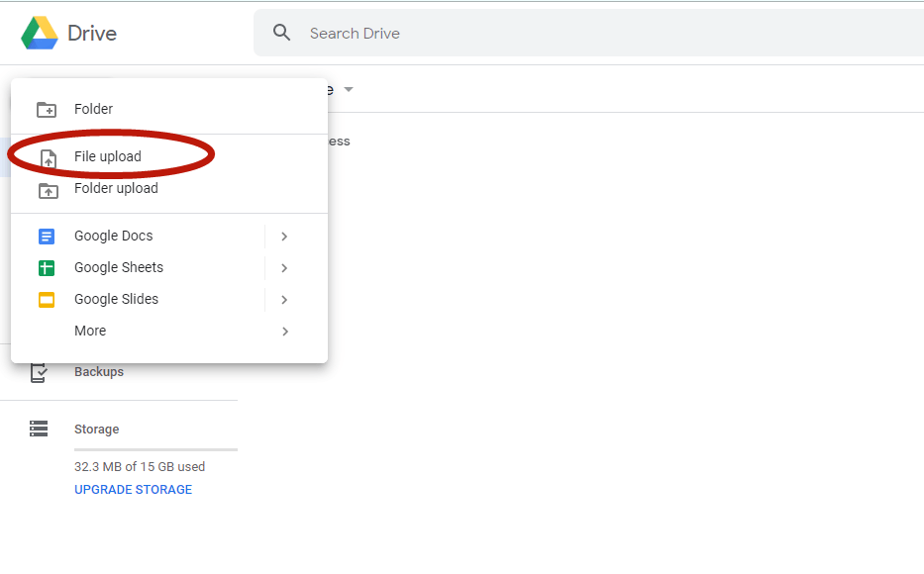Select Folder in the New menu

click(x=169, y=109)
